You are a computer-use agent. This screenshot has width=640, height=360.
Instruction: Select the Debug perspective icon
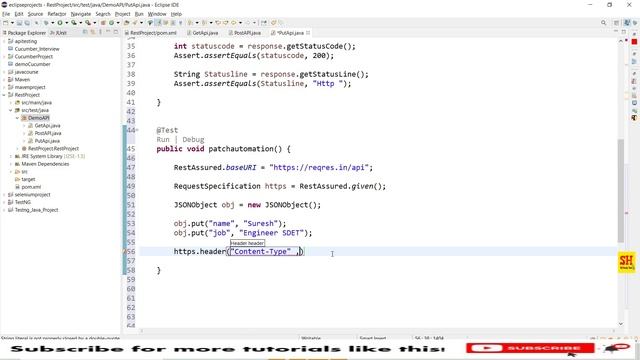pyautogui.click(x=635, y=23)
